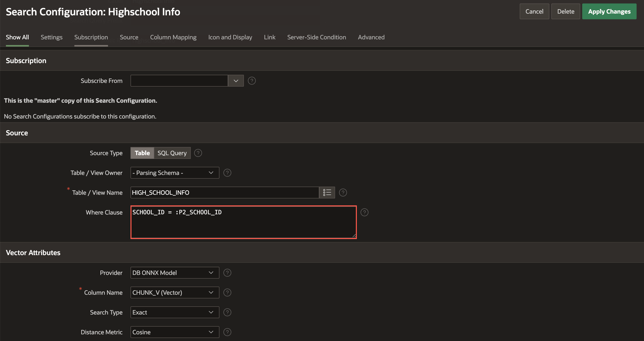Open help for Distance Metric field
This screenshot has width=644, height=341.
227,332
